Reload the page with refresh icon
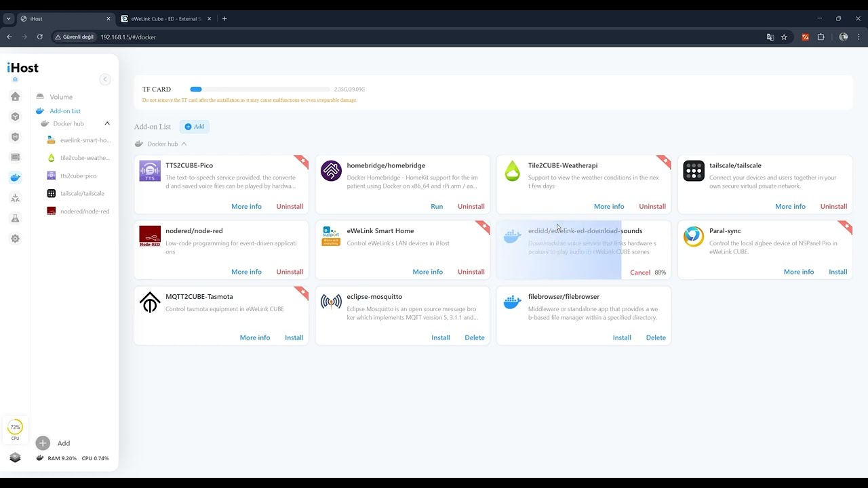 40,37
